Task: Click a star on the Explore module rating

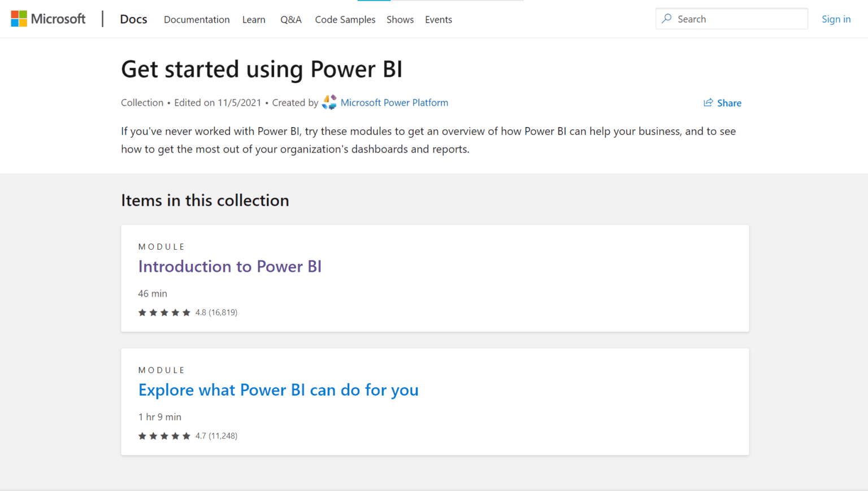Action: point(164,436)
